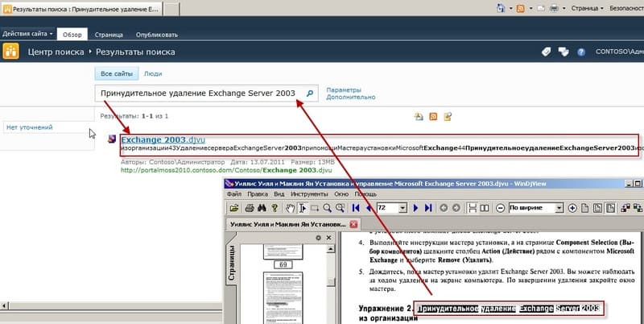Click the Open file folder icon in WinDjView
644x324 pixels.
pyautogui.click(x=234, y=208)
